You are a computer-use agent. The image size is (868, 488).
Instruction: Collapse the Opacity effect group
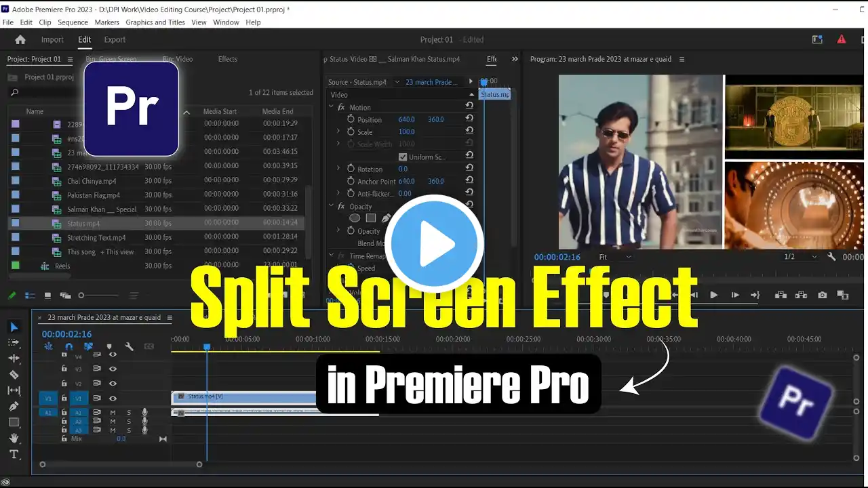point(331,206)
